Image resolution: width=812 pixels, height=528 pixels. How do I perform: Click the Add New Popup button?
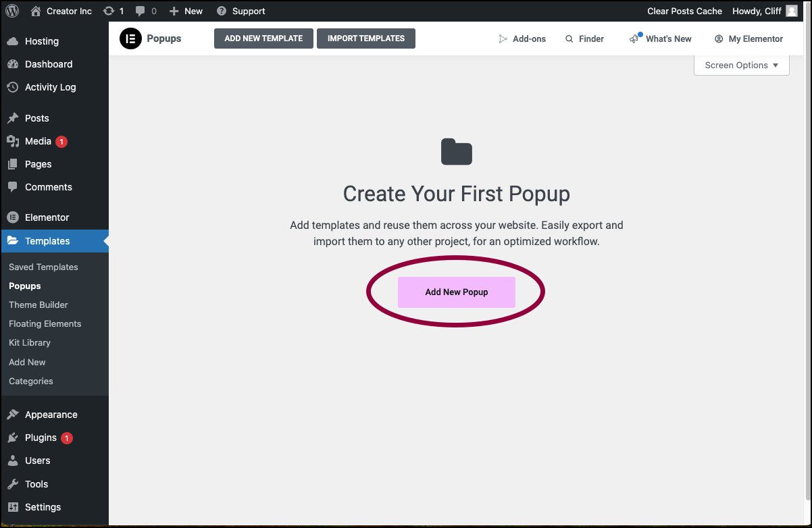457,292
